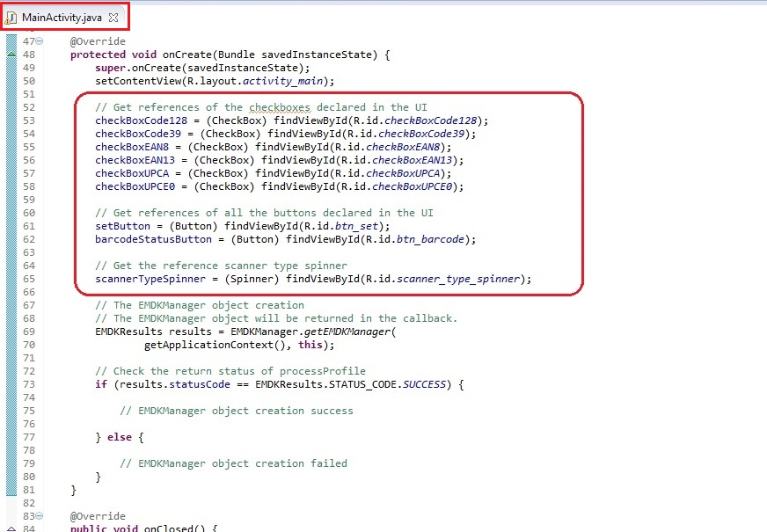Image resolution: width=767 pixels, height=532 pixels.
Task: Click the Java file icon on MainActivity tab
Action: (11, 18)
